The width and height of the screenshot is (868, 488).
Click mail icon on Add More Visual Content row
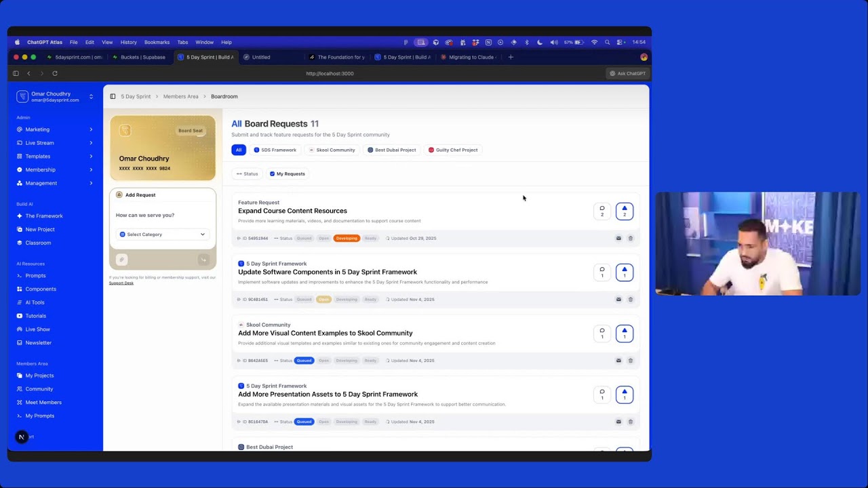tap(618, 361)
